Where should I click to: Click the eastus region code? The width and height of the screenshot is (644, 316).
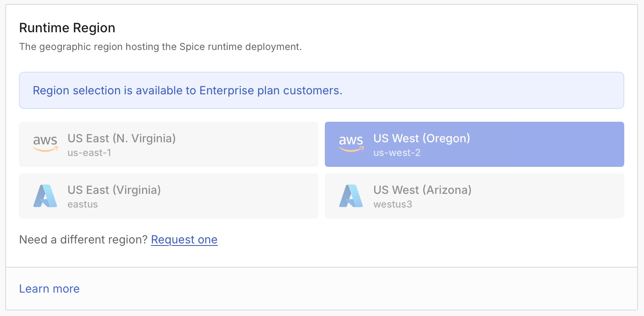pyautogui.click(x=83, y=205)
